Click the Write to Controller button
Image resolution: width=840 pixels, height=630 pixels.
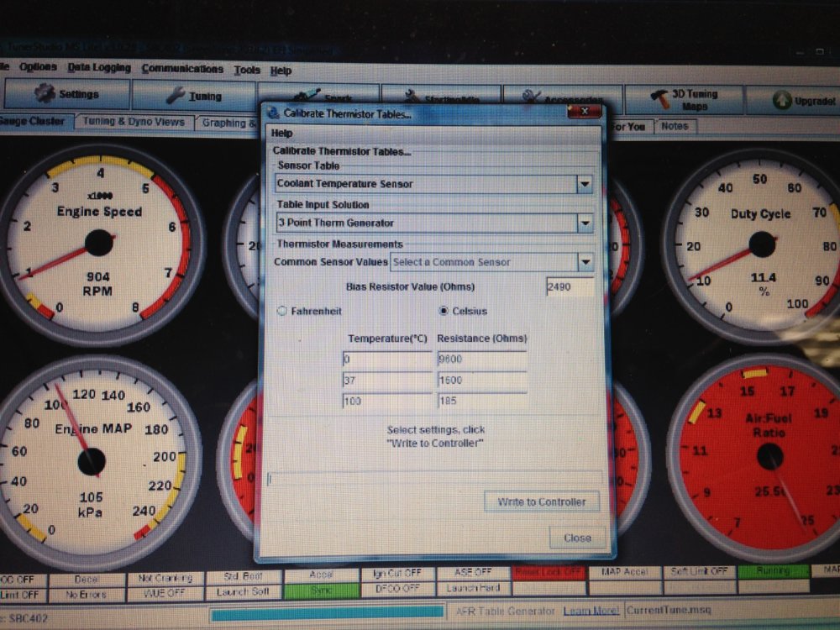541,502
